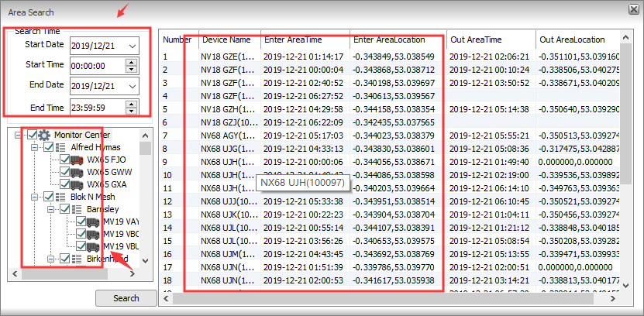The image size is (644, 316).
Task: Open the Start Date dropdown
Action: [x=133, y=46]
